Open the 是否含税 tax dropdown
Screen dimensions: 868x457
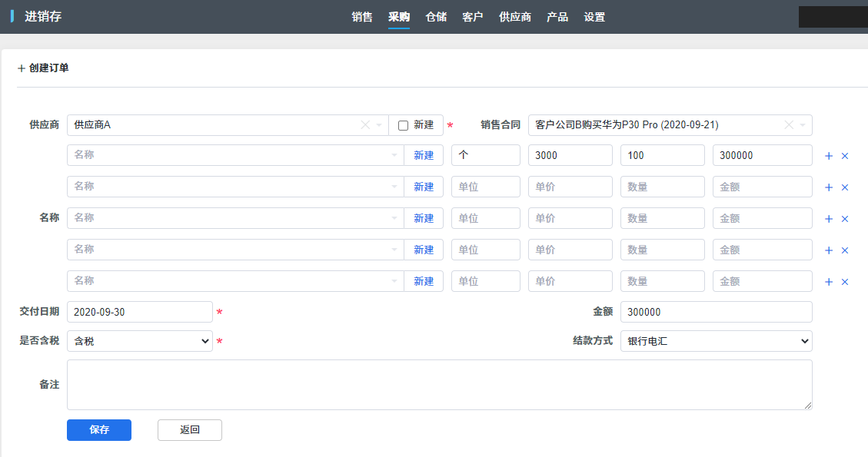coord(139,341)
